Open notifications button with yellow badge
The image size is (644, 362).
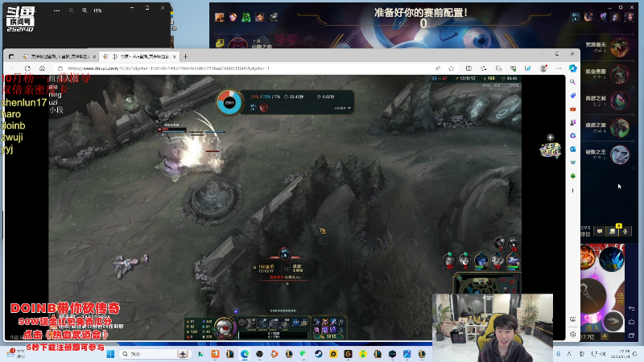pyautogui.click(x=613, y=231)
